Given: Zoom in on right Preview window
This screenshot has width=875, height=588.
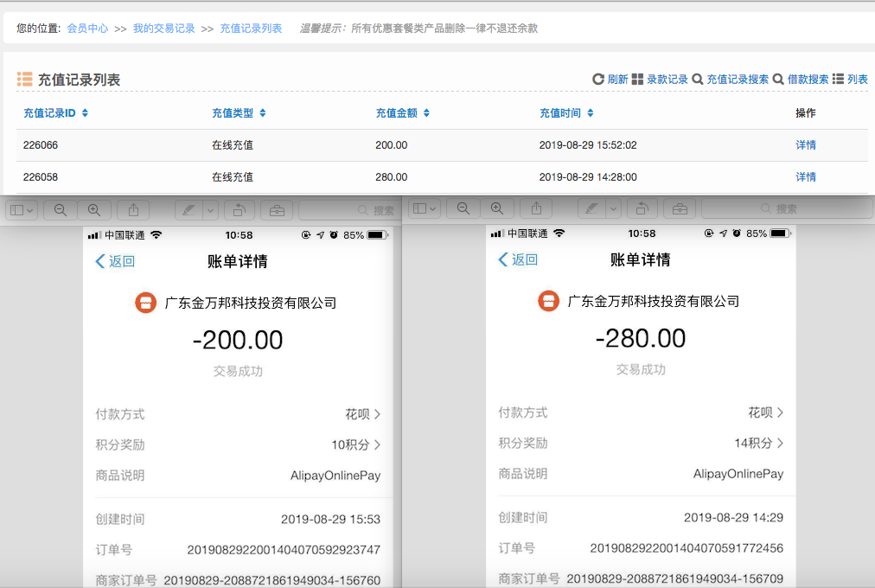Looking at the screenshot, I should [x=496, y=208].
